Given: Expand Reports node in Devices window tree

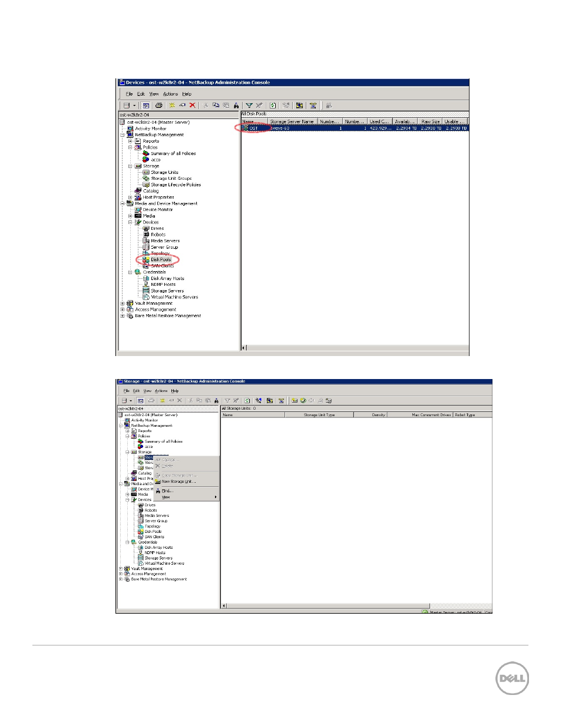Looking at the screenshot, I should [130, 141].
